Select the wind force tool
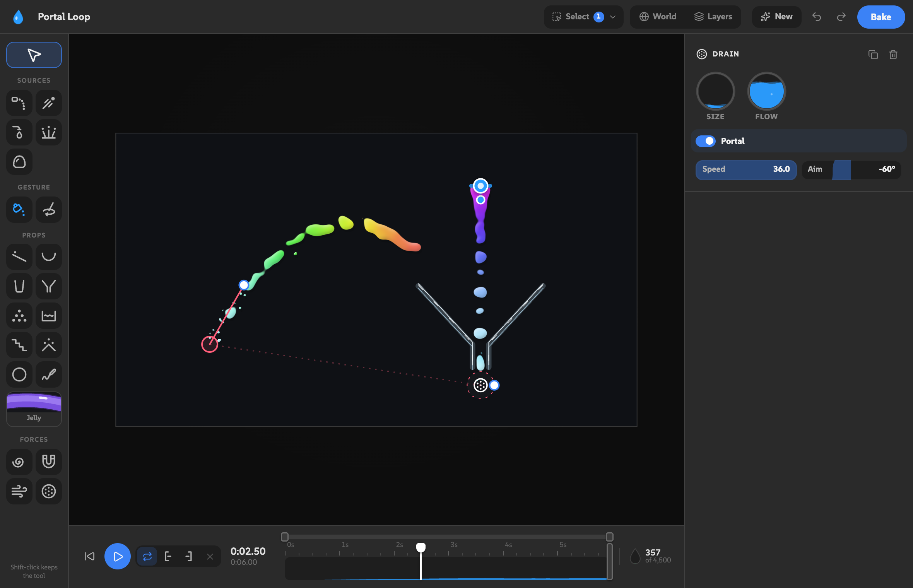Image resolution: width=913 pixels, height=588 pixels. [19, 491]
